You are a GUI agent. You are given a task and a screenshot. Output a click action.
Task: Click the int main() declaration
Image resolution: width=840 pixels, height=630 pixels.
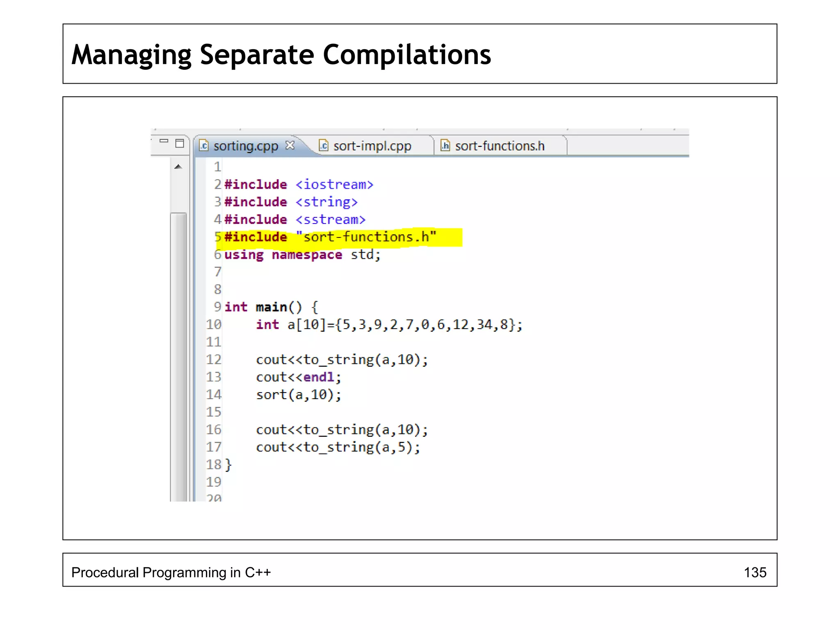coord(271,307)
